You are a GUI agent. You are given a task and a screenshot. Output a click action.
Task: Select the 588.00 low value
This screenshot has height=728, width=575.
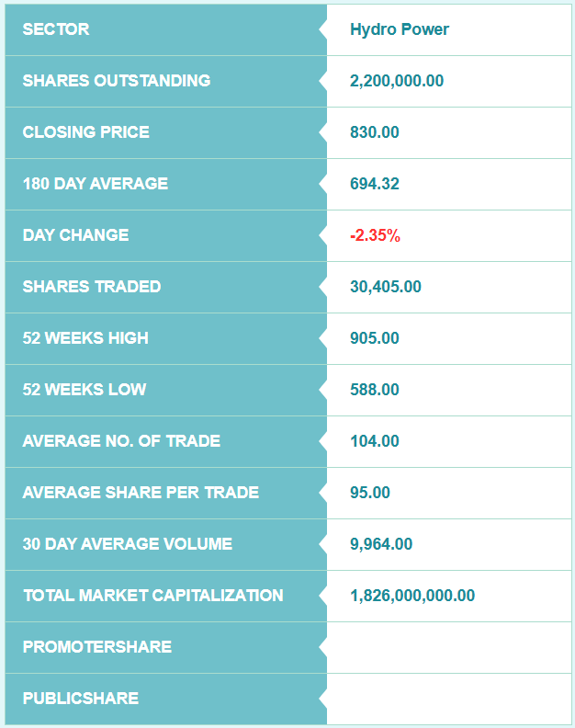click(x=375, y=390)
